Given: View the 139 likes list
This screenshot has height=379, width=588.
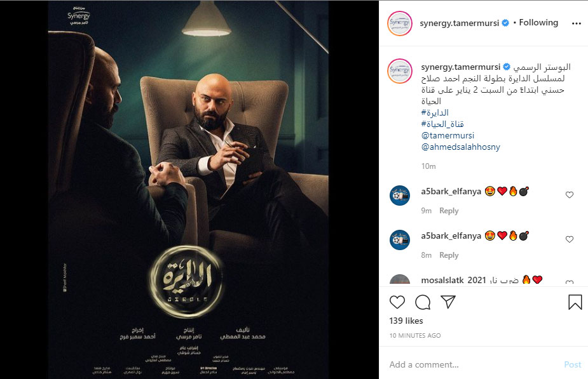Looking at the screenshot, I should [406, 321].
